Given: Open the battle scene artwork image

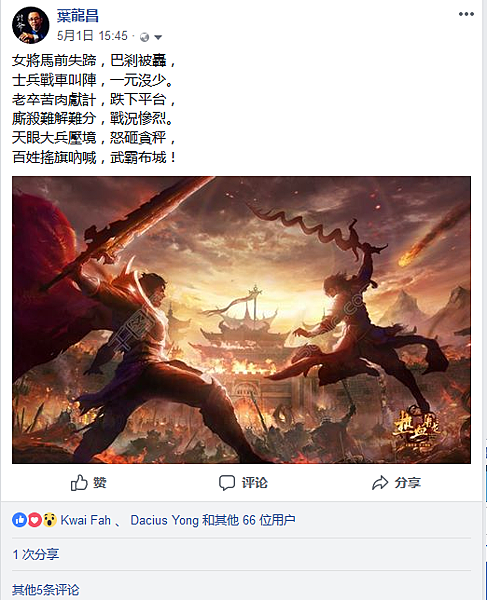Looking at the screenshot, I should click(x=241, y=320).
